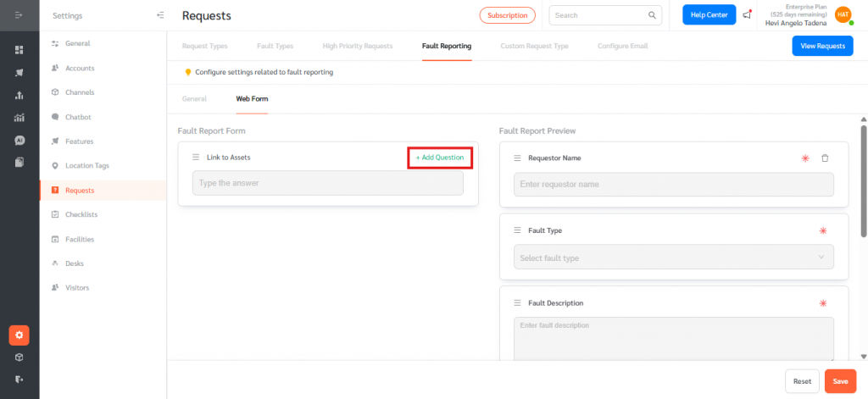Toggle required asterisk on Fault Description
This screenshot has height=399, width=868.
pyautogui.click(x=821, y=303)
